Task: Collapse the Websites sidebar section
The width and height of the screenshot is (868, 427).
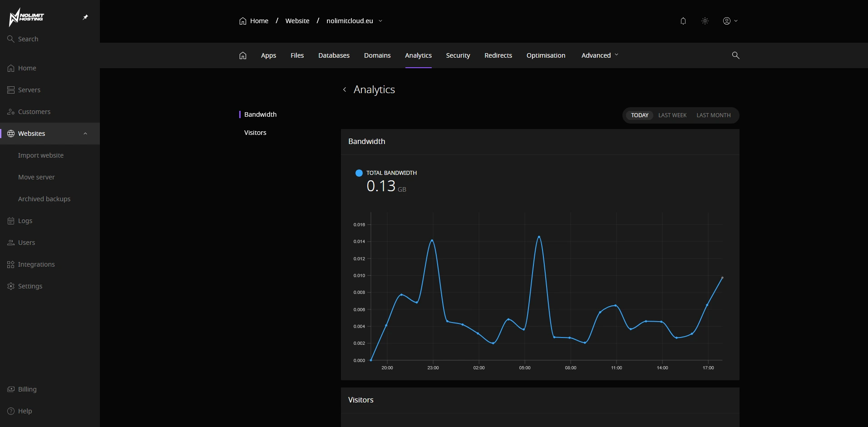Action: (x=85, y=134)
